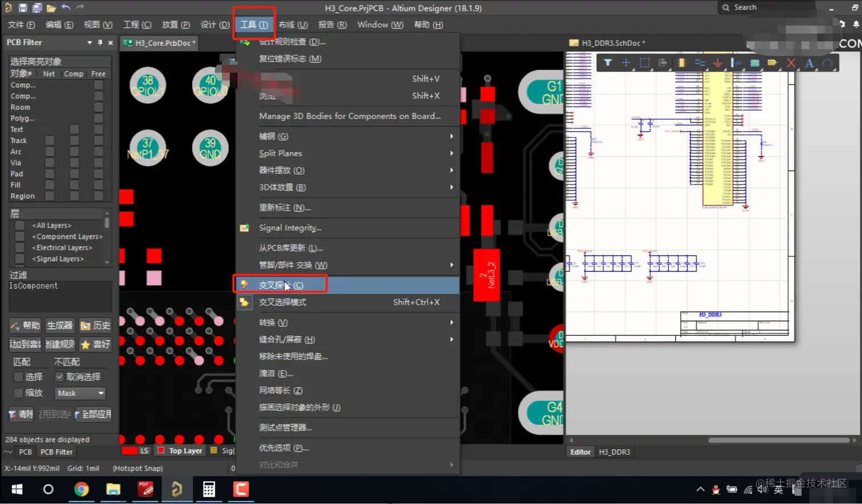Click the align objects tool in schematic toolbar
Screen dimensions: 862x504
[x=662, y=63]
